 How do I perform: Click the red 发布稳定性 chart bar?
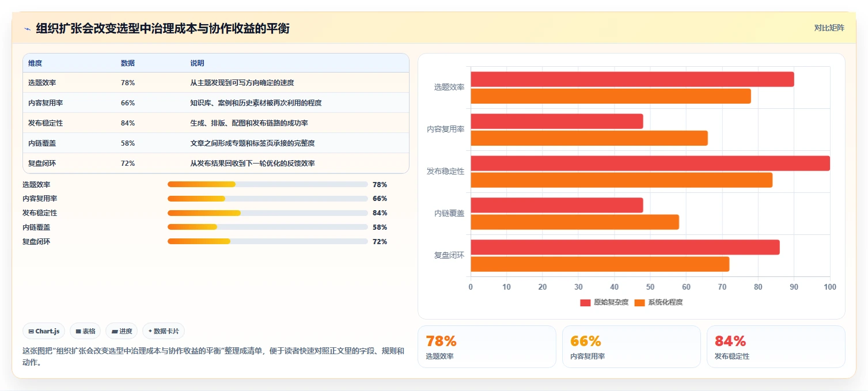coord(650,164)
